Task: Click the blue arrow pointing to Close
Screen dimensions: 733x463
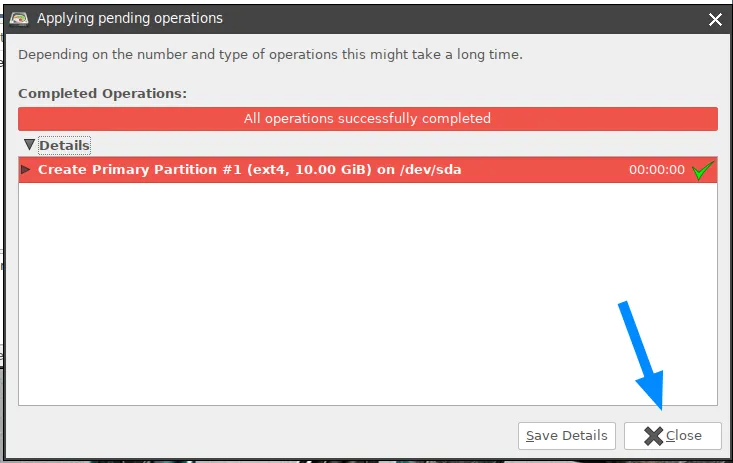Action: pos(643,355)
